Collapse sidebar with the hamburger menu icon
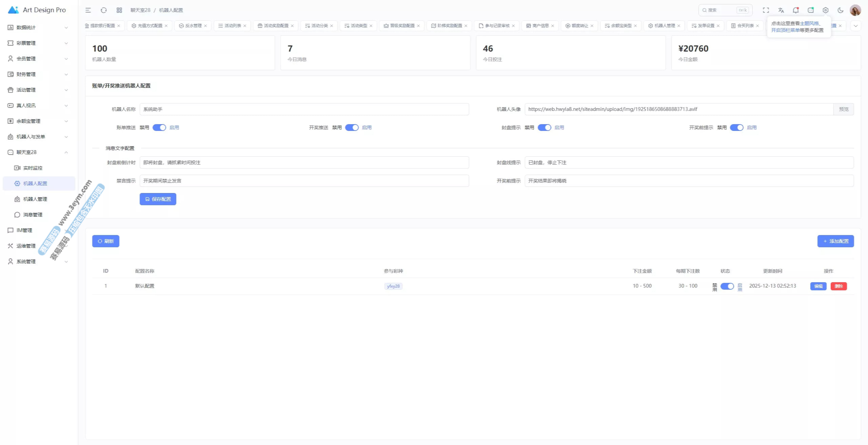 click(88, 10)
